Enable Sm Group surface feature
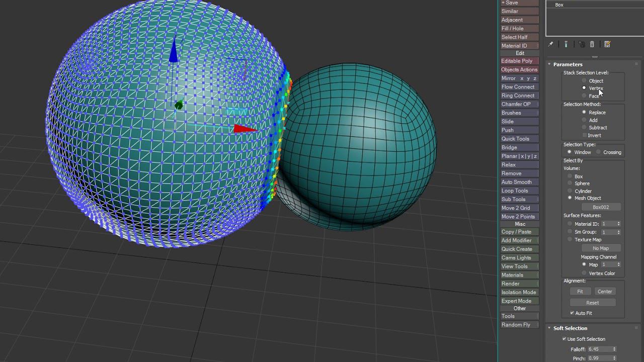This screenshot has width=644, height=362. 570,232
